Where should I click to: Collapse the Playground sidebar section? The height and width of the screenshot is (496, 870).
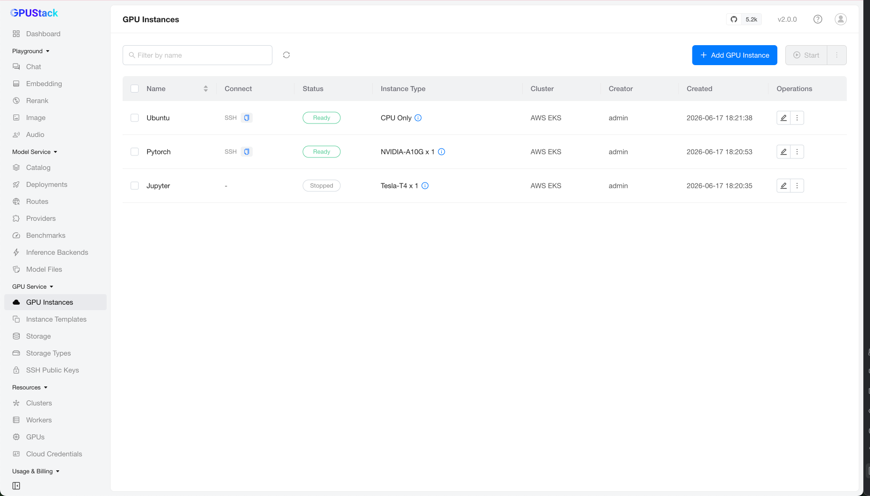click(31, 51)
